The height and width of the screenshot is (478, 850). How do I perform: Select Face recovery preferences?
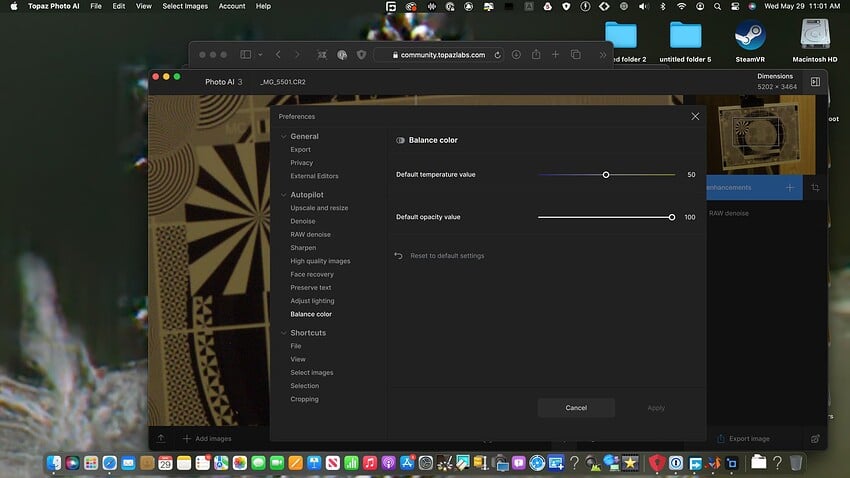312,274
